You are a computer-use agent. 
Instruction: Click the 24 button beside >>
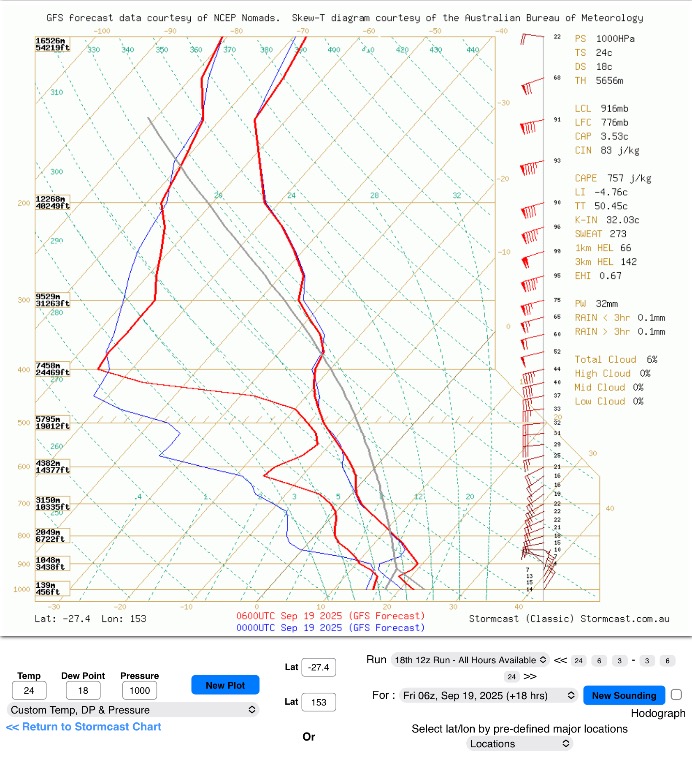[x=510, y=677]
